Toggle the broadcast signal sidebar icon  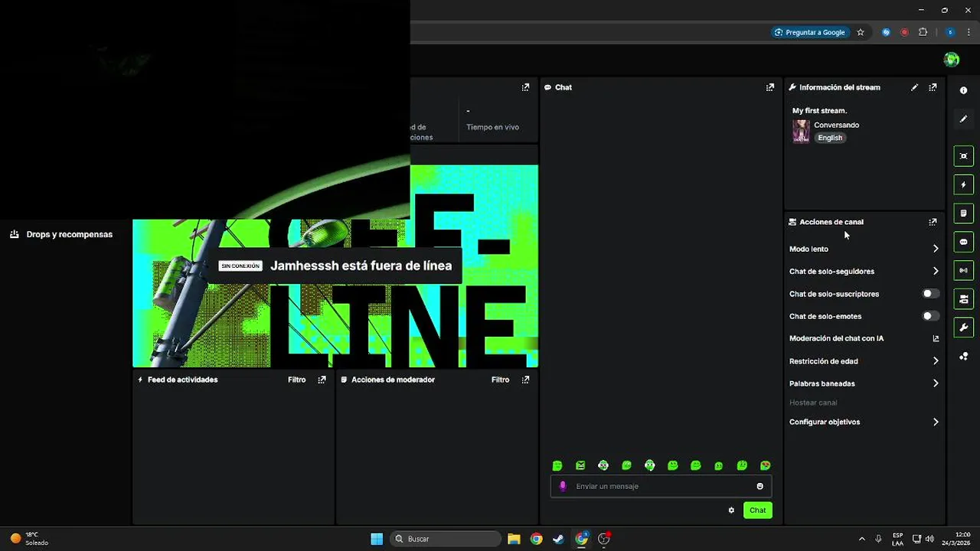coord(963,270)
